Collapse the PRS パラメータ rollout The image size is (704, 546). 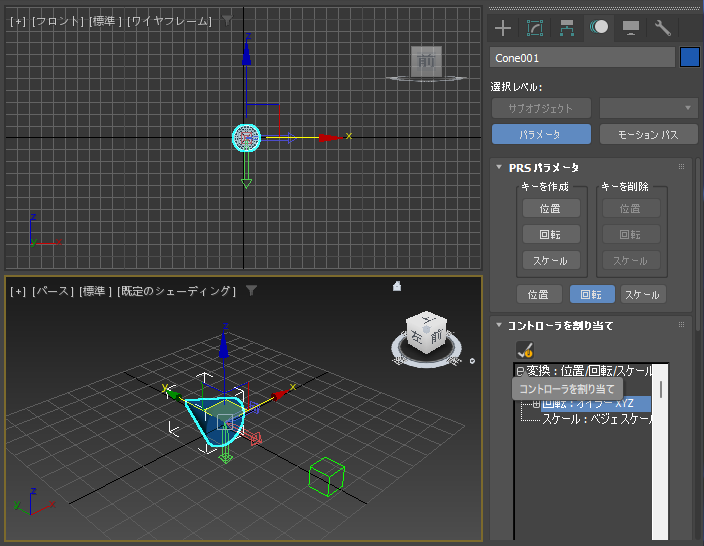pyautogui.click(x=499, y=167)
